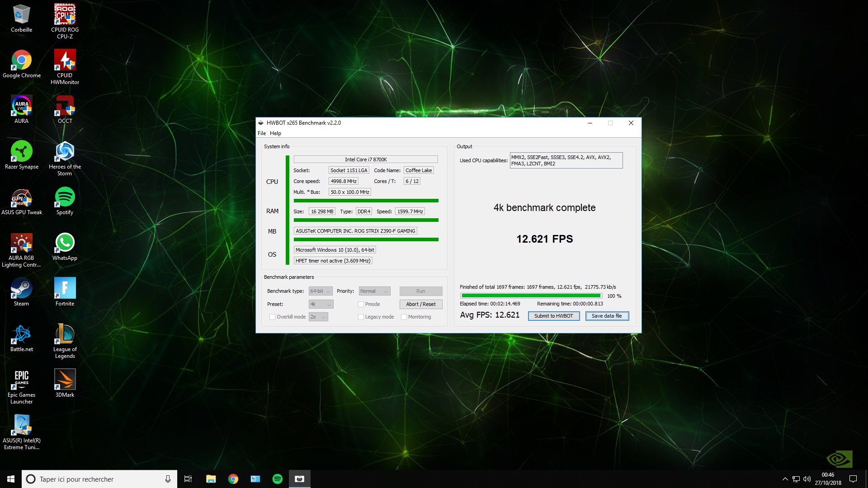Enable the Overkill mode checkbox
Image resolution: width=868 pixels, height=488 pixels.
click(x=272, y=317)
